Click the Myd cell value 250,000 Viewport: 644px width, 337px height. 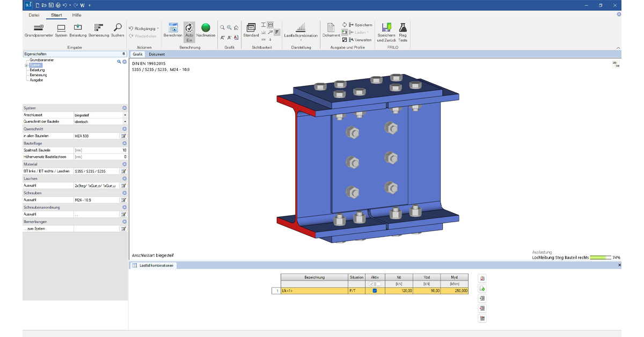tap(455, 290)
